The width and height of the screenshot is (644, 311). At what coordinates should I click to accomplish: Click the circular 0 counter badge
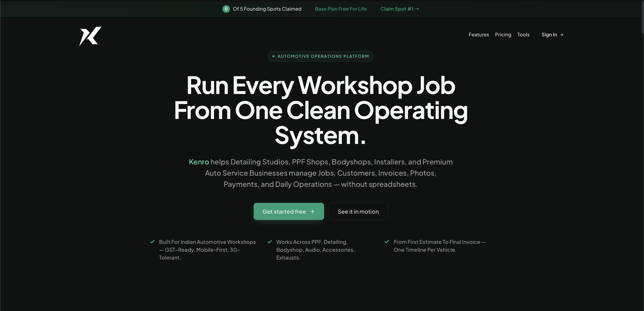[x=226, y=9]
